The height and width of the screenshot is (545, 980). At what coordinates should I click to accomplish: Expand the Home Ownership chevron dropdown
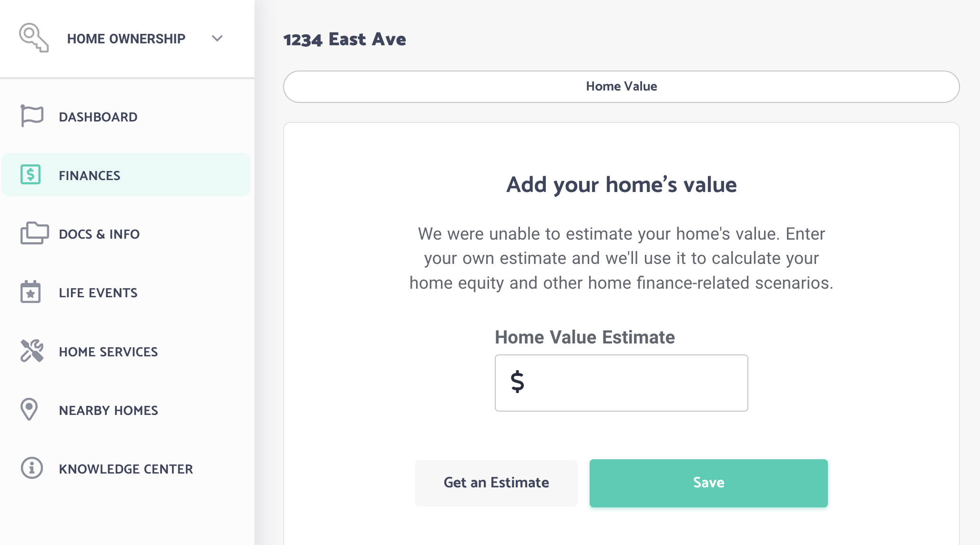click(217, 38)
